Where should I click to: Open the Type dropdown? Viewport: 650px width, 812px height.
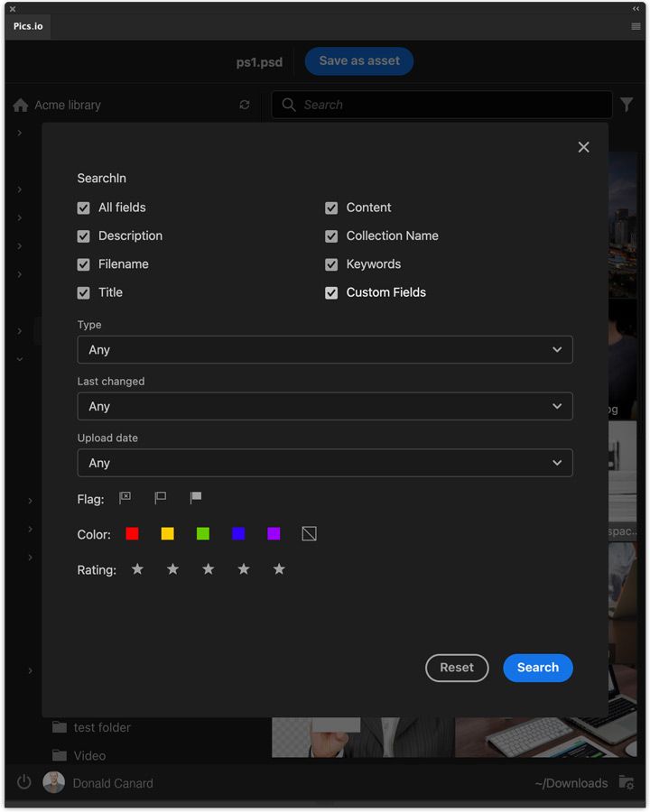click(x=325, y=349)
